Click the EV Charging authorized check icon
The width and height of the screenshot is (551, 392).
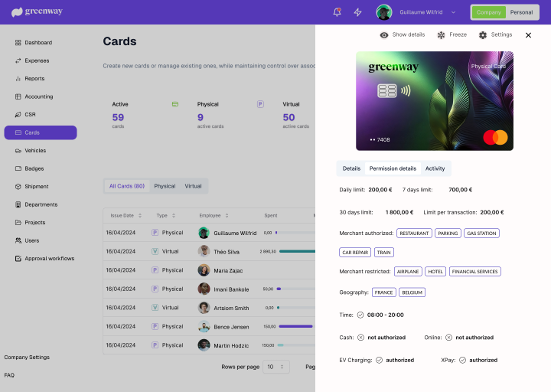pos(379,360)
